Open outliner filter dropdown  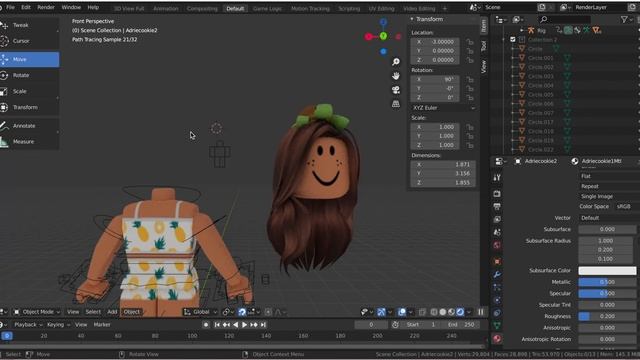(x=627, y=19)
